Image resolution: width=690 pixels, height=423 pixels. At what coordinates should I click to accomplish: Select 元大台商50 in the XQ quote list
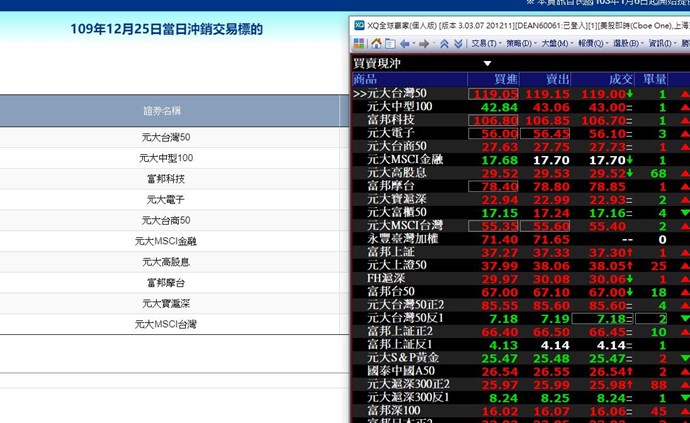[521, 146]
